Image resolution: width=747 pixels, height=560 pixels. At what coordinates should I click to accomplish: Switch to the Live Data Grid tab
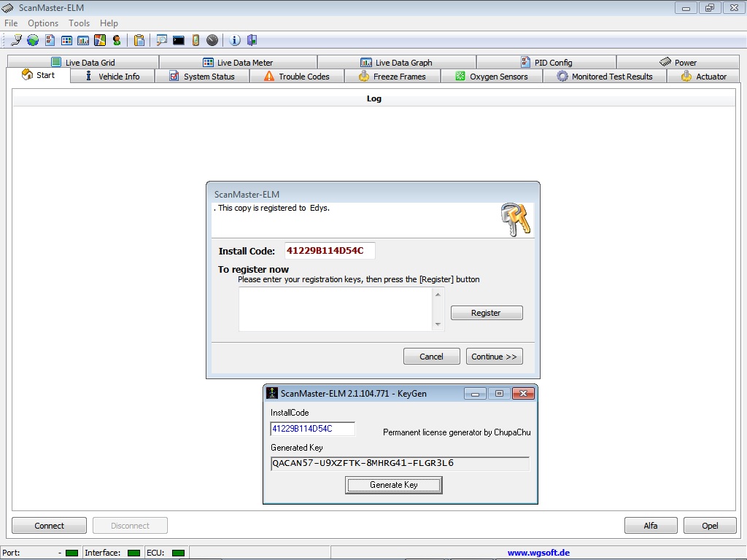coord(83,63)
